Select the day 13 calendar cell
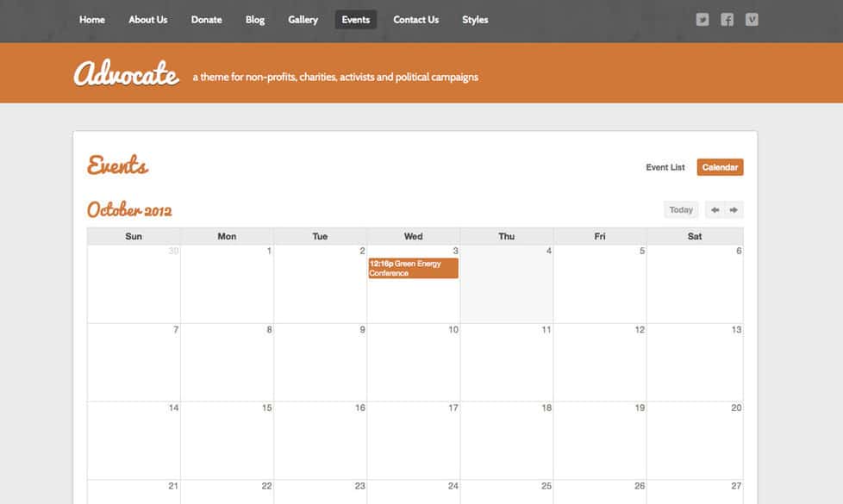The width and height of the screenshot is (843, 504). click(x=695, y=363)
